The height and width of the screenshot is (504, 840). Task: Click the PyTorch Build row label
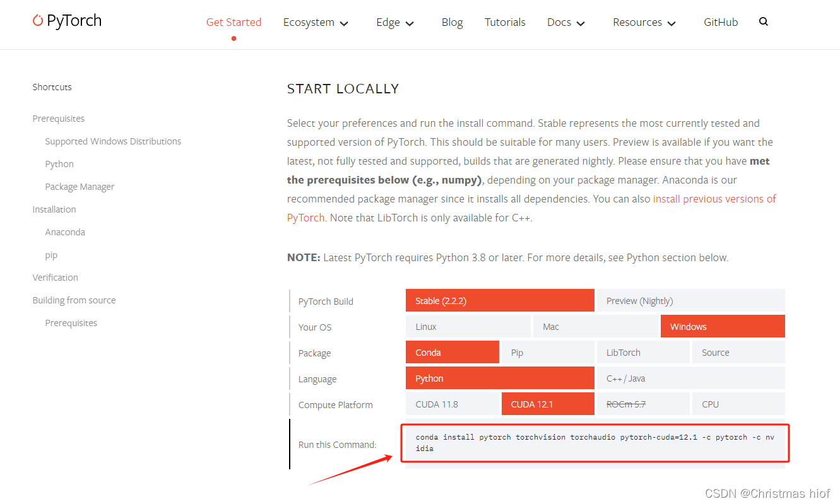coord(326,302)
